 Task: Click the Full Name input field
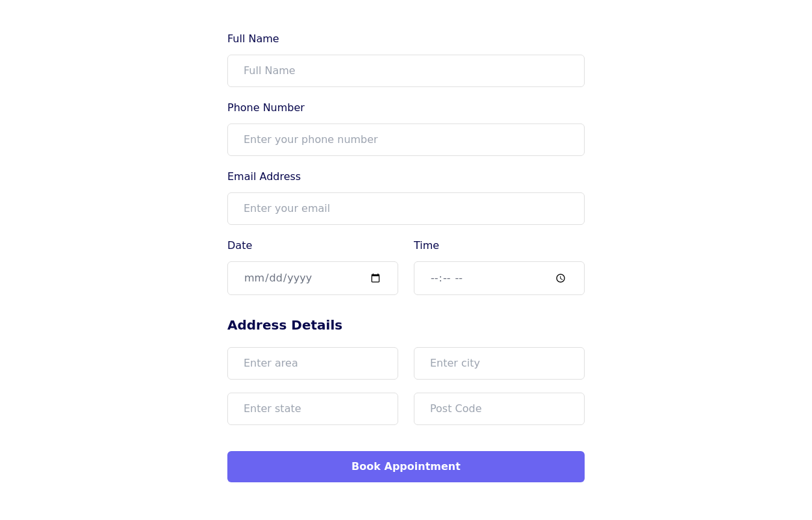[x=406, y=71]
